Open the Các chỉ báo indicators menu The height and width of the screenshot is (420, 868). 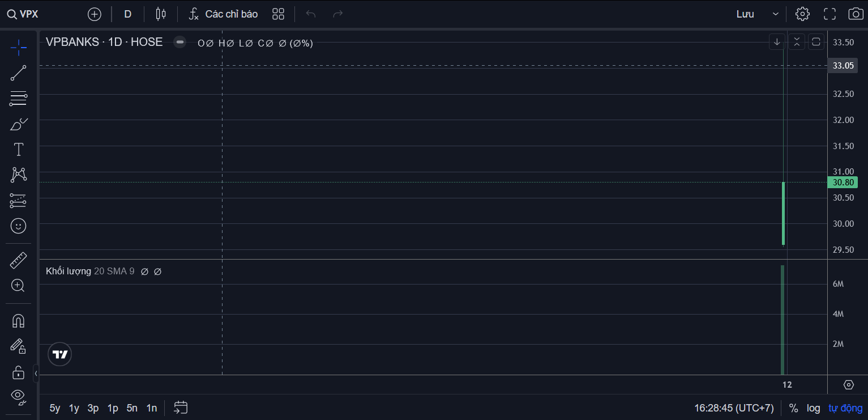224,14
